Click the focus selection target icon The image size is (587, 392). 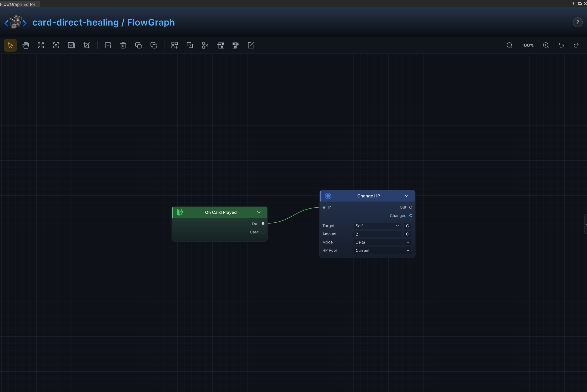tap(56, 45)
